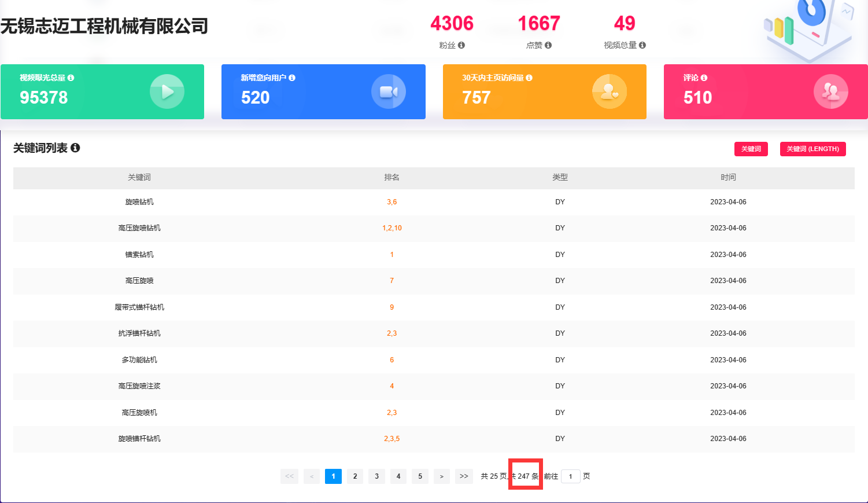Click the info icon next to 点赞
868x503 pixels.
pos(548,45)
